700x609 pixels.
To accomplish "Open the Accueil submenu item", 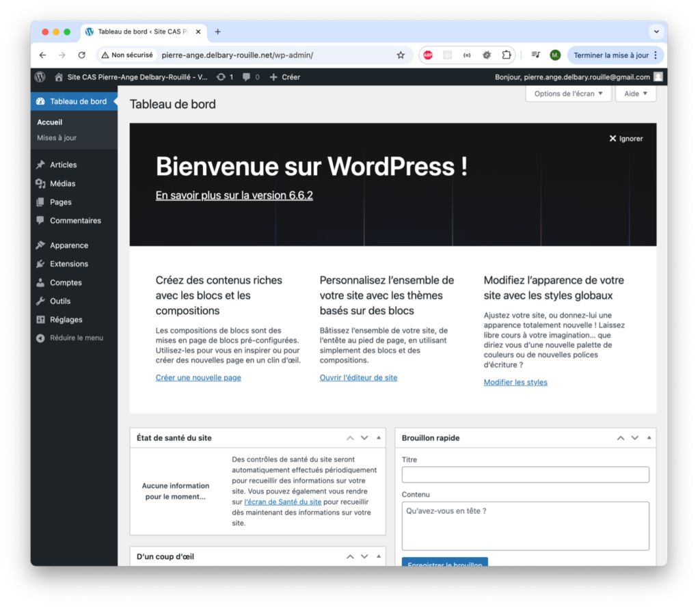I will (49, 122).
